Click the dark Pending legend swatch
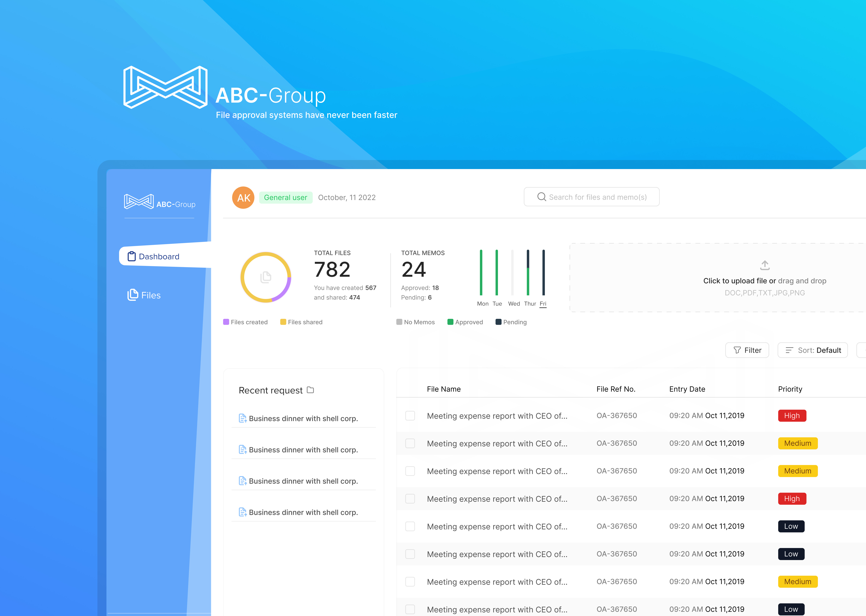The image size is (866, 616). tap(499, 322)
